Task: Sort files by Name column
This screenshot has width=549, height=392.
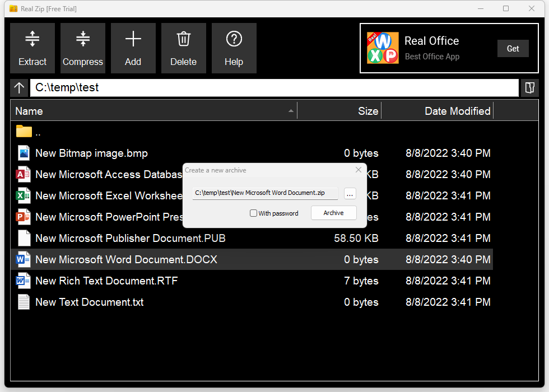Action: coord(153,111)
